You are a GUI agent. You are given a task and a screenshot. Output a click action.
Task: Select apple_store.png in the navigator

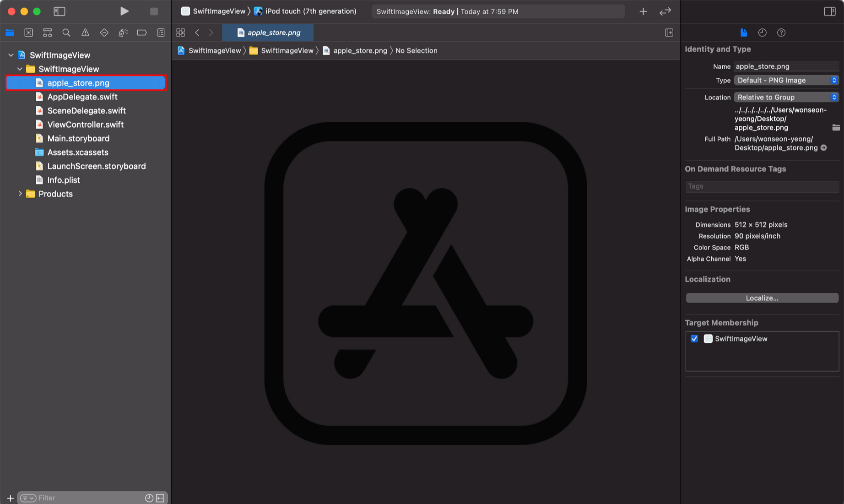click(x=86, y=83)
